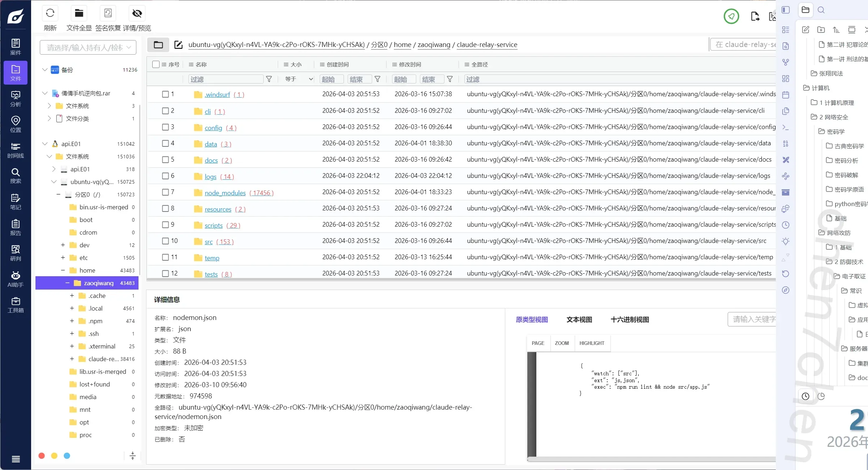This screenshot has height=470, width=868.
Task: Click the 名称 filter input field
Action: [226, 79]
